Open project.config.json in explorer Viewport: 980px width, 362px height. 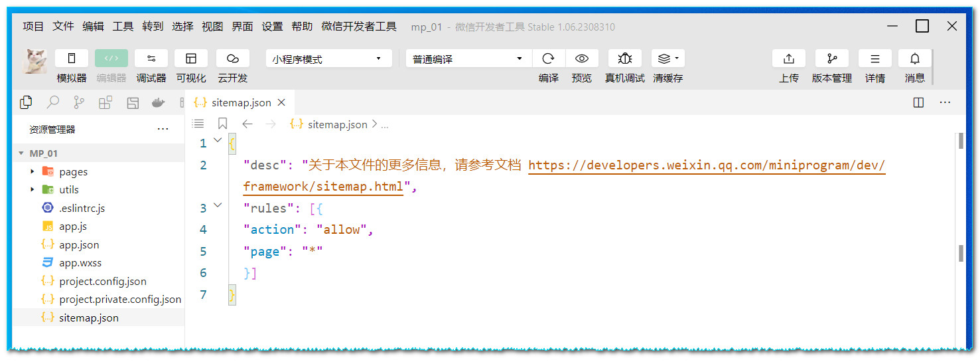(98, 281)
